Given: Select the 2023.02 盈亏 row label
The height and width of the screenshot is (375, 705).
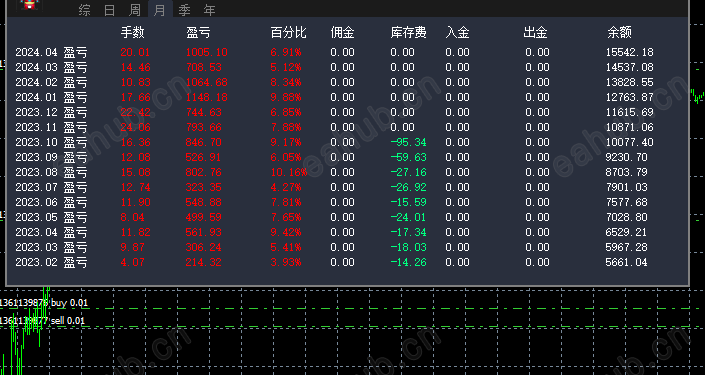Looking at the screenshot, I should pos(51,262).
